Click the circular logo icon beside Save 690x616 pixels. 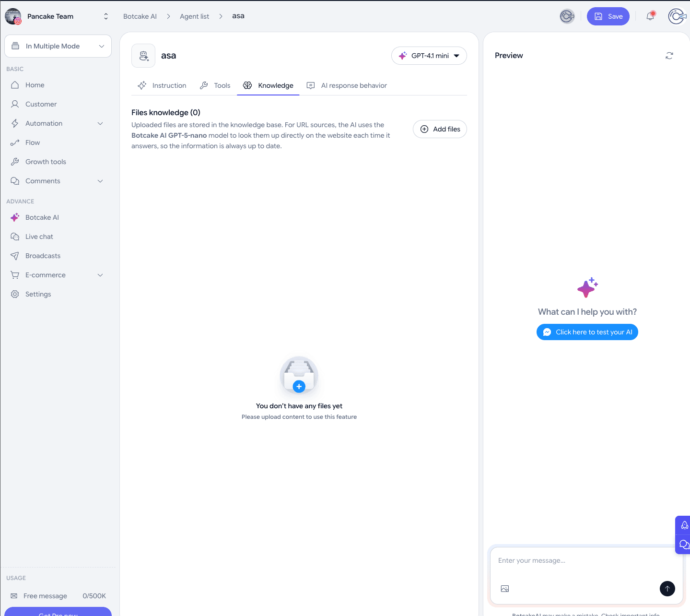[567, 16]
